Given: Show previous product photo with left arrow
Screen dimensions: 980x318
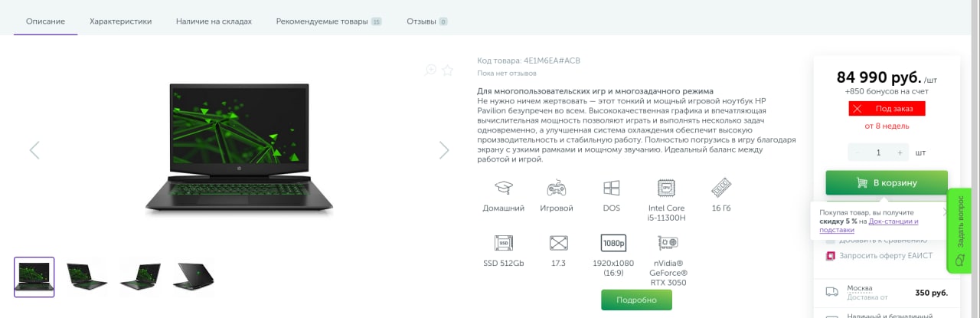Looking at the screenshot, I should click(34, 150).
